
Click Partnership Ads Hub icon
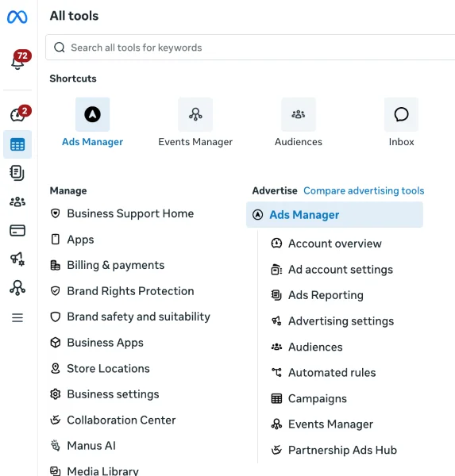coord(276,450)
